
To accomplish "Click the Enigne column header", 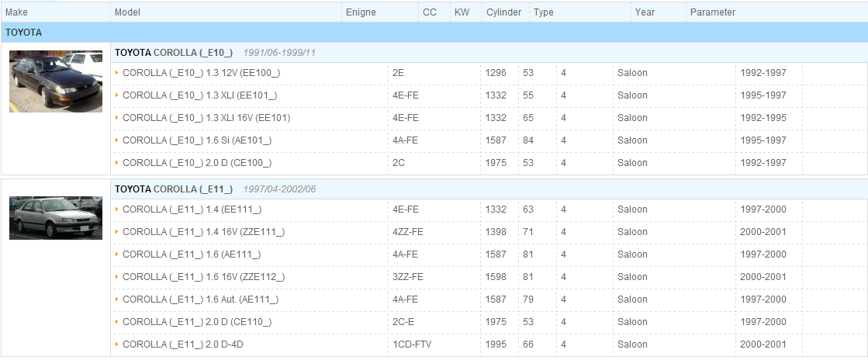I will [x=361, y=12].
